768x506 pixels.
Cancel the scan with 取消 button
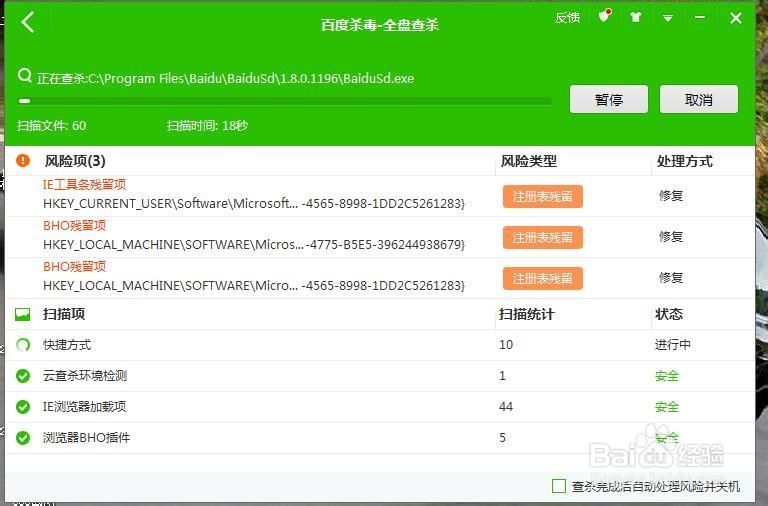699,99
